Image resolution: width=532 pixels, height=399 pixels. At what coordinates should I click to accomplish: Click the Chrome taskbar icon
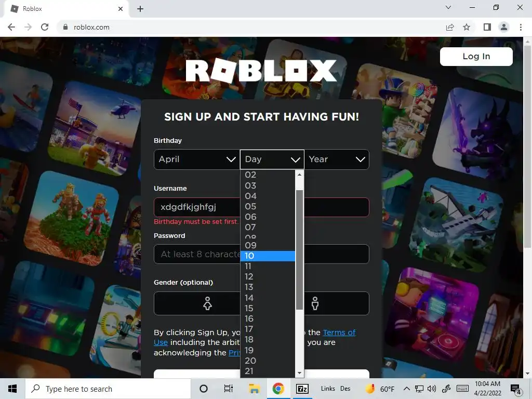point(278,389)
